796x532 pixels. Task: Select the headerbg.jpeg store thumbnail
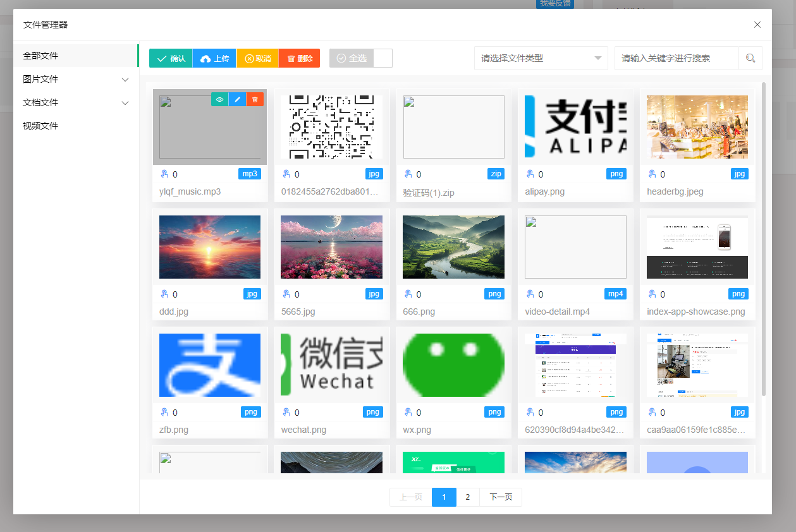point(697,127)
